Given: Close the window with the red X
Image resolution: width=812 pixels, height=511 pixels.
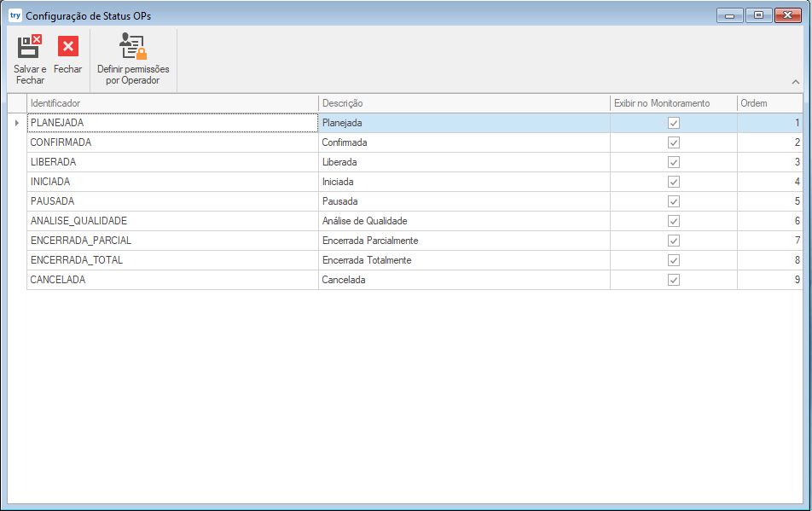Looking at the screenshot, I should point(787,15).
